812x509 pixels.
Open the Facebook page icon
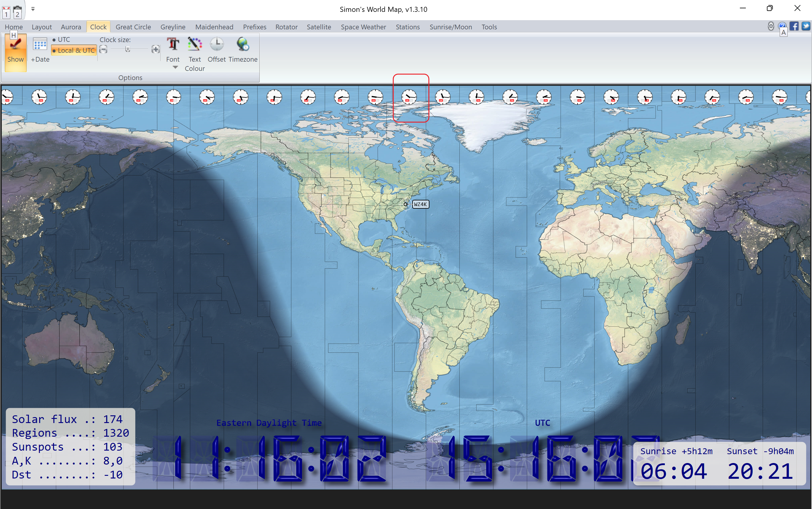click(794, 26)
